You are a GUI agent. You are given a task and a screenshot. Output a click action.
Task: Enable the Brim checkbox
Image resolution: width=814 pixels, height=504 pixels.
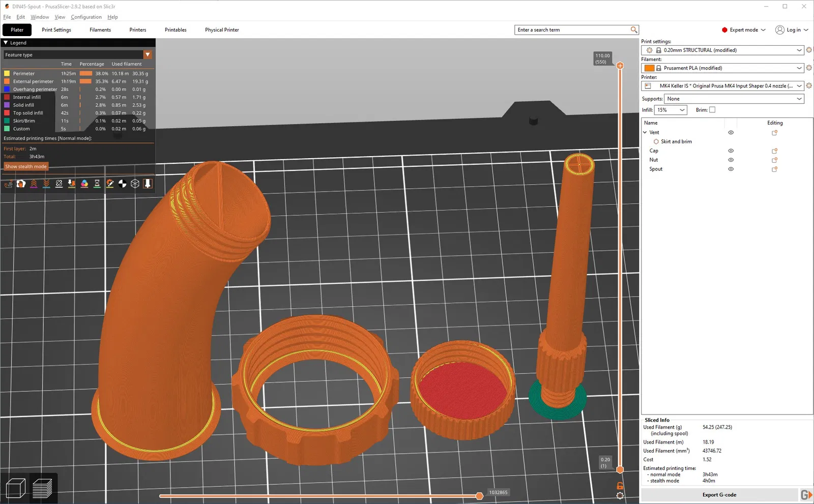pyautogui.click(x=712, y=110)
